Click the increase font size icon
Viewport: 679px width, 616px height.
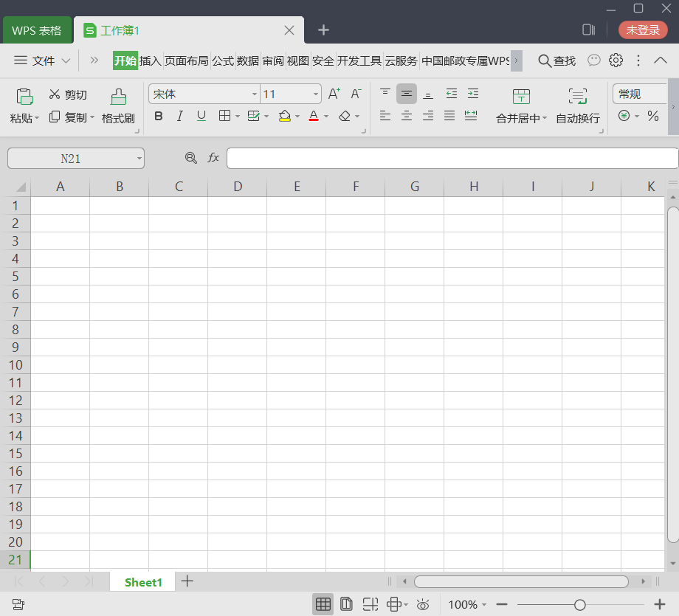[334, 94]
